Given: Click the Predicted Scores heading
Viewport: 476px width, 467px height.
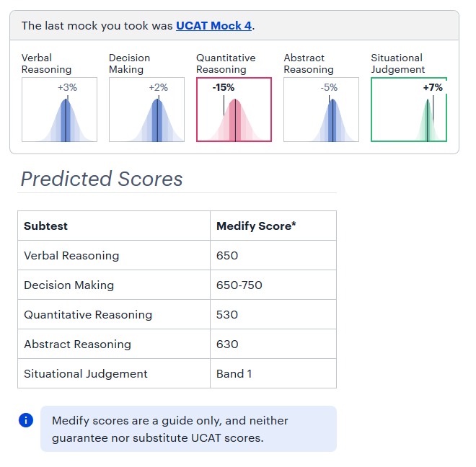Looking at the screenshot, I should [x=102, y=179].
